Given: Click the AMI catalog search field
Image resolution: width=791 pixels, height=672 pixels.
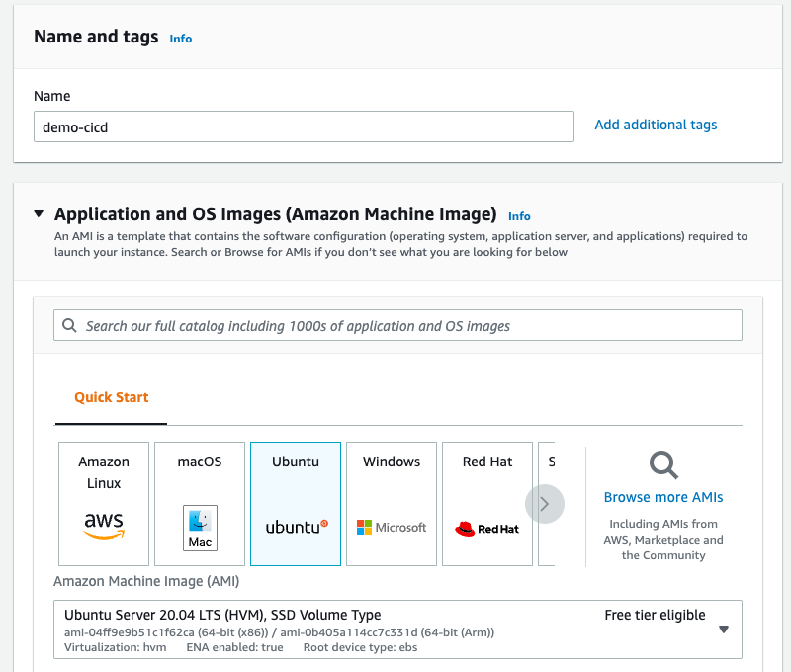Looking at the screenshot, I should click(395, 325).
